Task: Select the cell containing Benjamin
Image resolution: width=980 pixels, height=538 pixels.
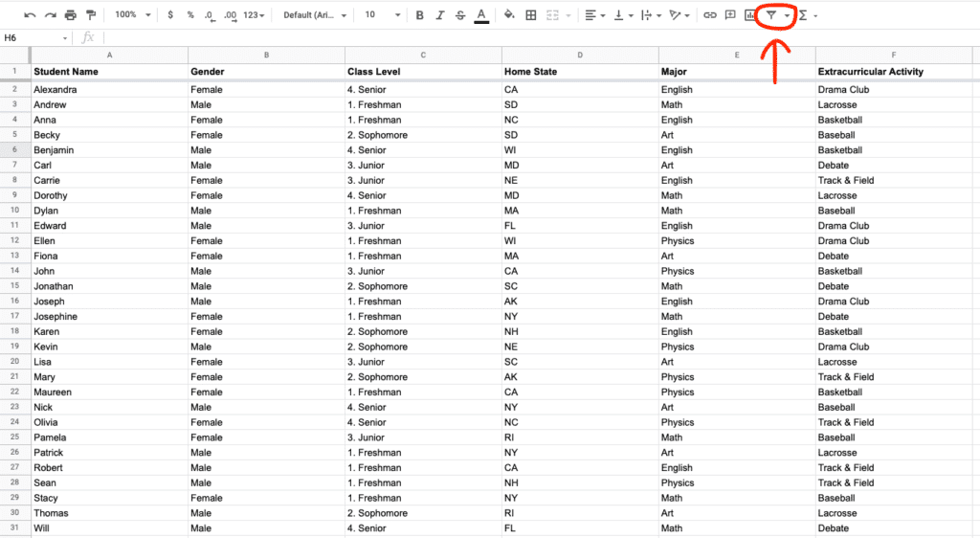Action: (x=109, y=150)
